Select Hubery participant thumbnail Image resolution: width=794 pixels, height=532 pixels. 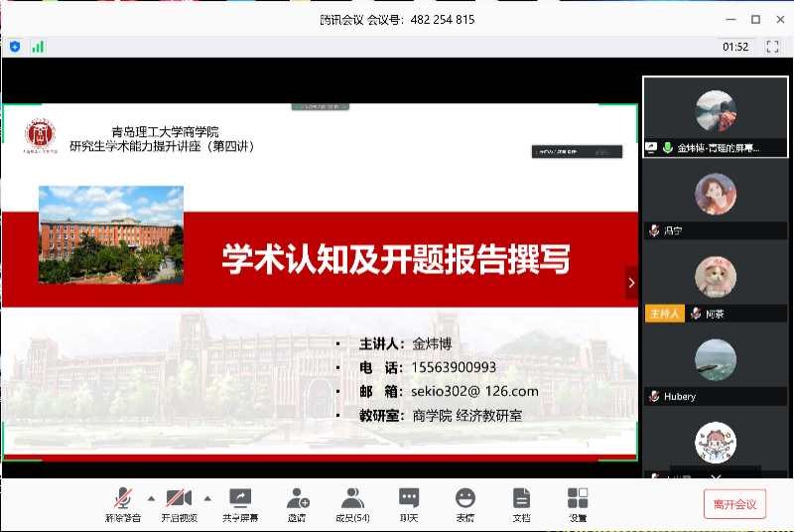[x=716, y=365]
